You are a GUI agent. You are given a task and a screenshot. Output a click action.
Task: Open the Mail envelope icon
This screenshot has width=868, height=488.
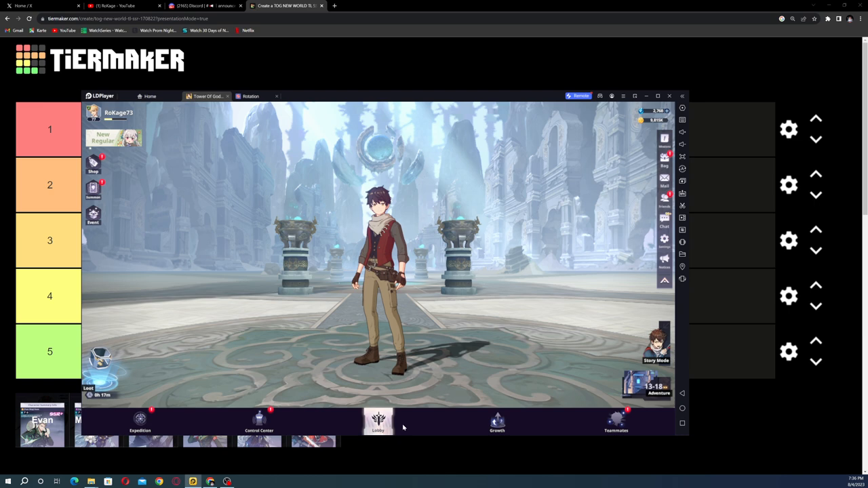point(665,180)
